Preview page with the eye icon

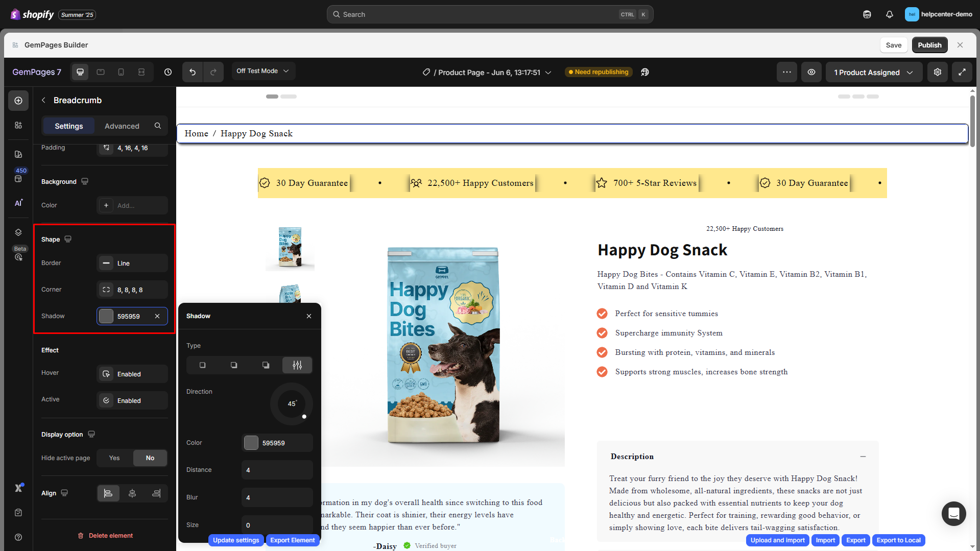[811, 72]
